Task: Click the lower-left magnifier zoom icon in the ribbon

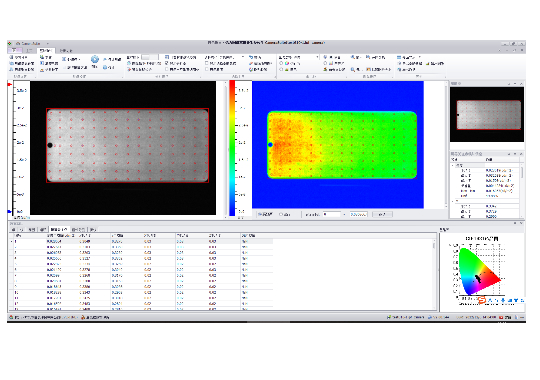Action: tap(353, 69)
